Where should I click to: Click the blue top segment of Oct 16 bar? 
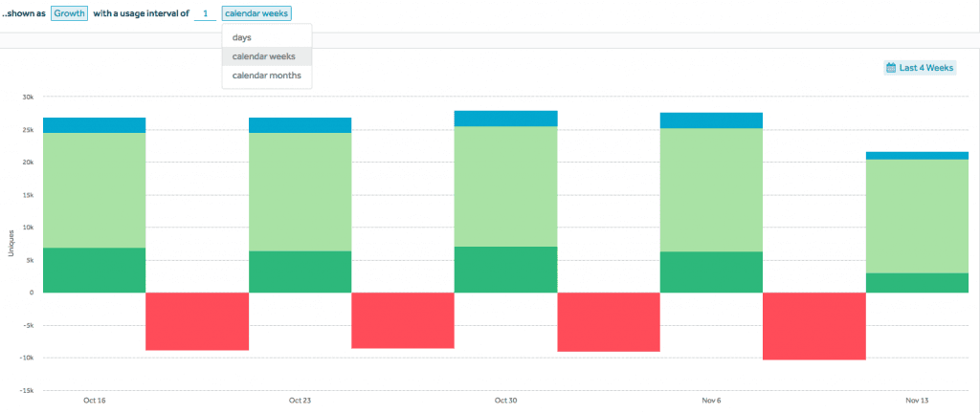tap(94, 125)
